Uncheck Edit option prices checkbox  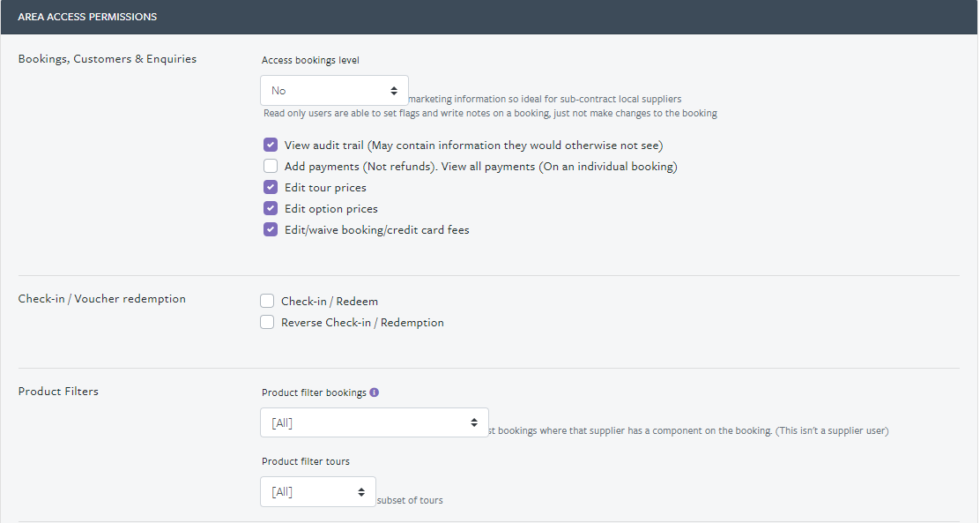pos(271,208)
